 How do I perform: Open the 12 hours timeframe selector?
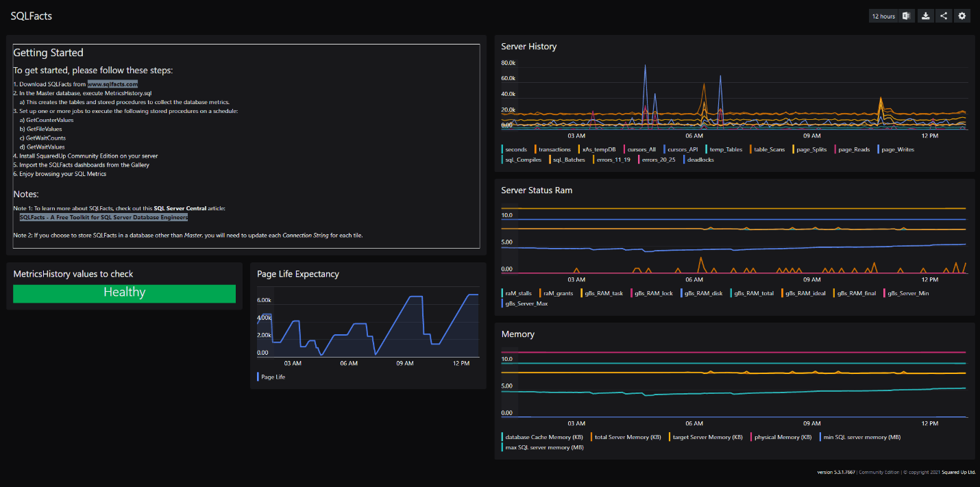tap(883, 16)
